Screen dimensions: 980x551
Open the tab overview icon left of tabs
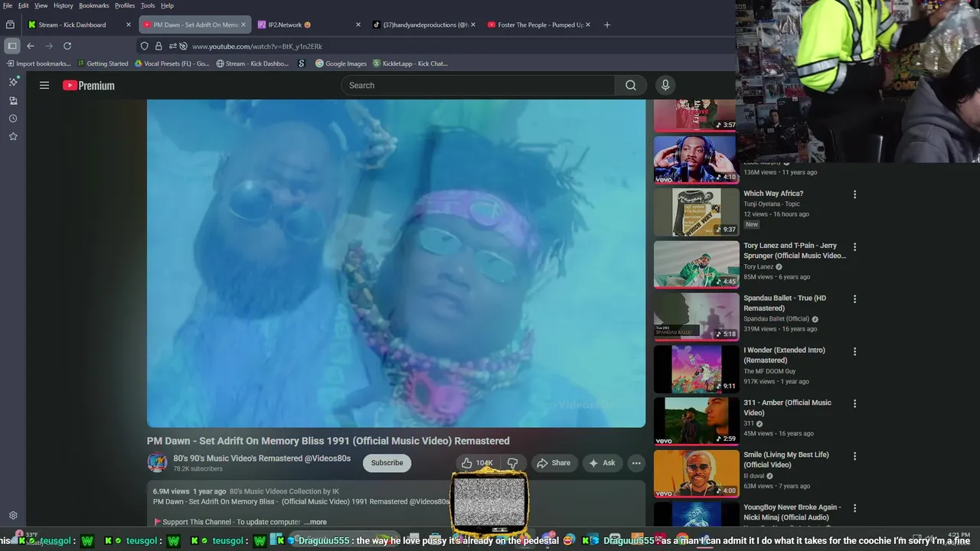tap(10, 24)
